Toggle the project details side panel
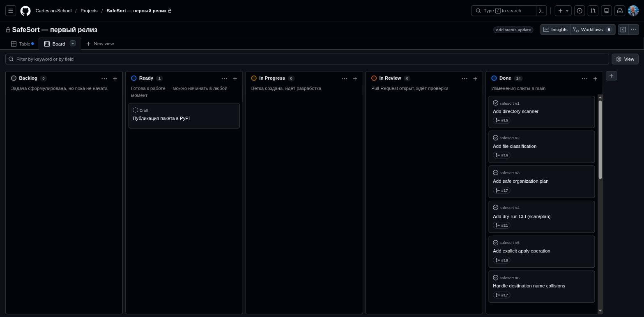Screen dimensions: 644x317 [623, 30]
